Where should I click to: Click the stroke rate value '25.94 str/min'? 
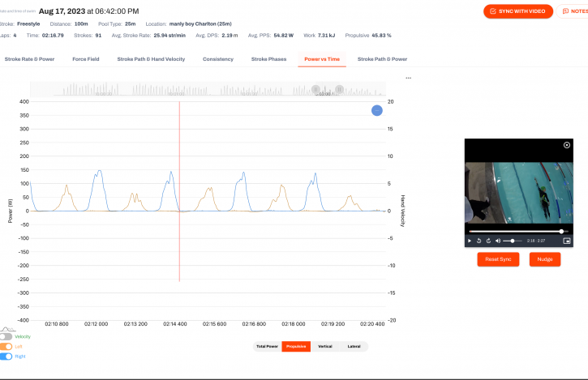[x=170, y=36]
